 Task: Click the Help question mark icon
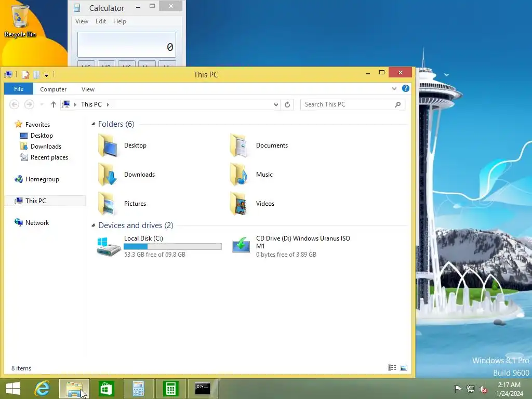point(405,88)
